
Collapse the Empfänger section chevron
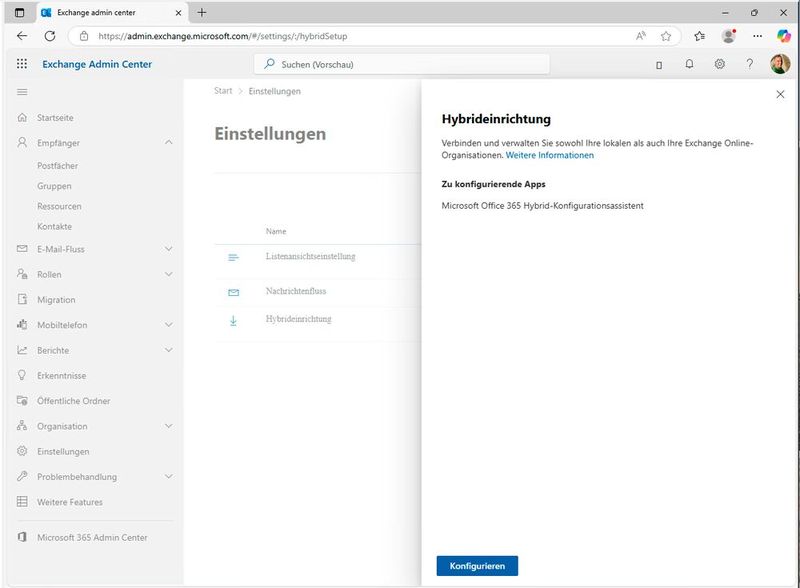pos(169,142)
